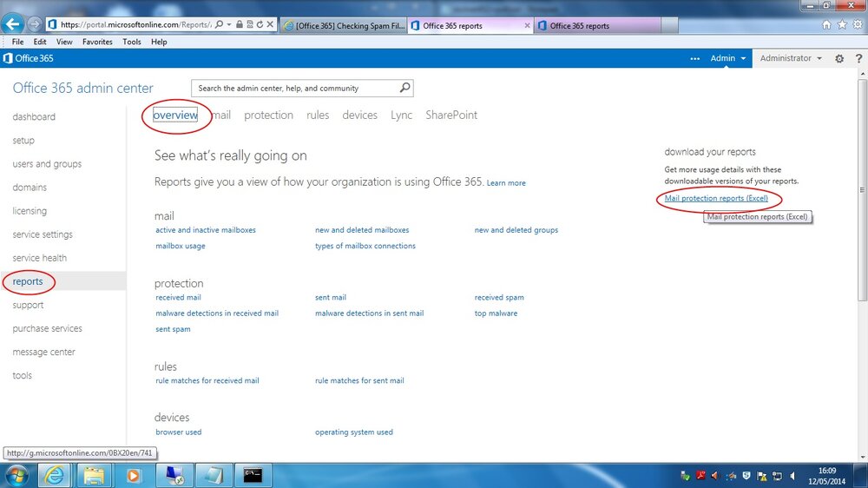Open the Help menu
The width and height of the screenshot is (868, 488).
(x=159, y=42)
